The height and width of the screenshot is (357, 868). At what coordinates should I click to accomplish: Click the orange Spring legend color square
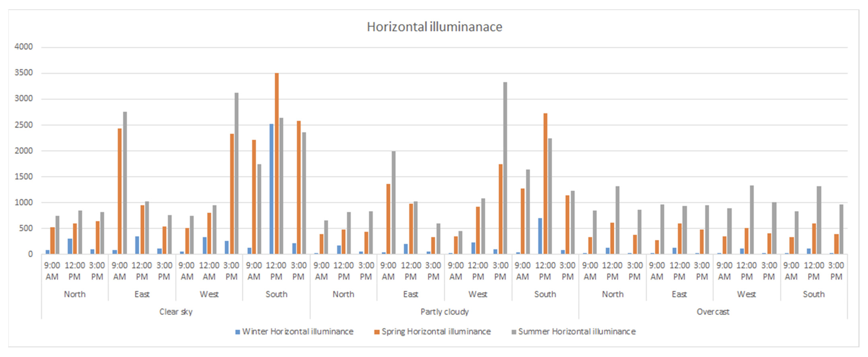coord(377,332)
